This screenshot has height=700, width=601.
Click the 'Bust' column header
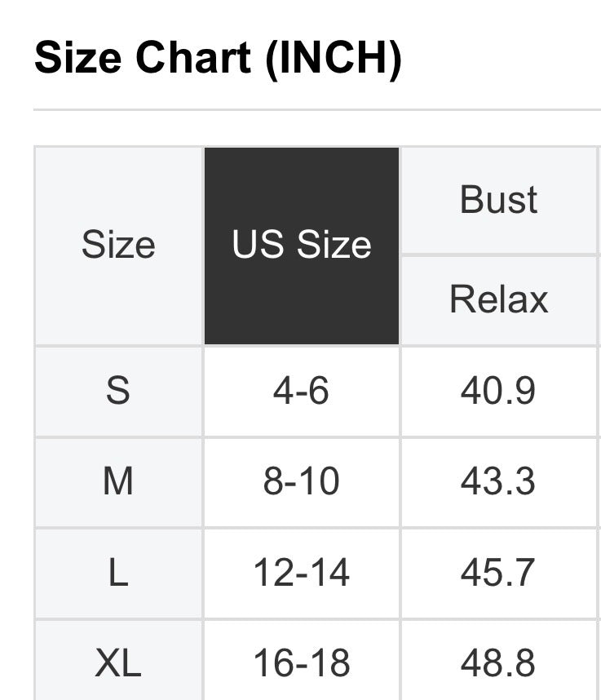click(x=499, y=200)
